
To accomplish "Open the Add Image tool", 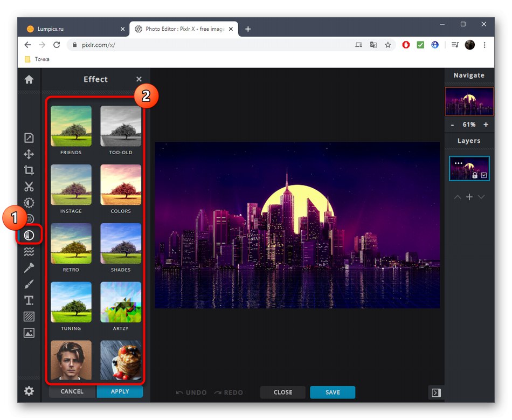I will (x=29, y=332).
